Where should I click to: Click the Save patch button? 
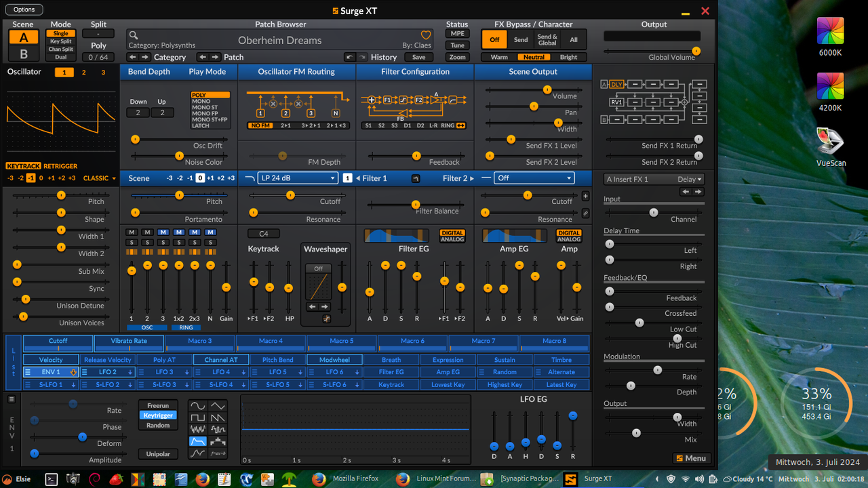tap(418, 57)
